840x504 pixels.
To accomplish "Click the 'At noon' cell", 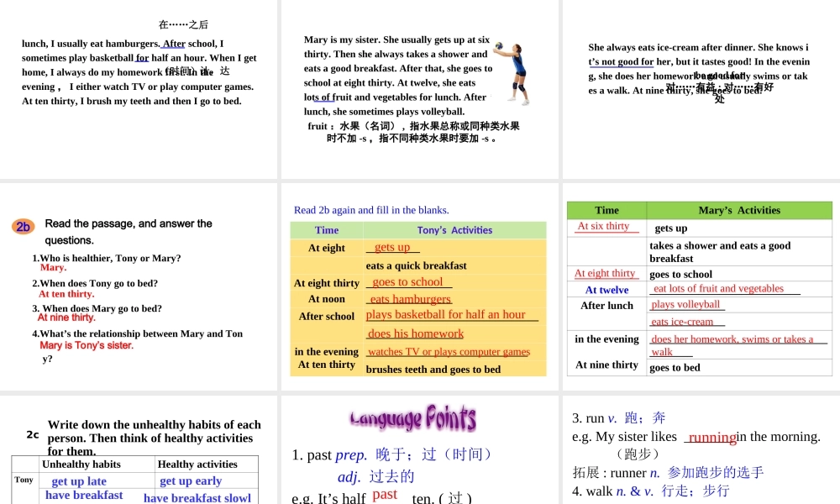I will click(327, 299).
